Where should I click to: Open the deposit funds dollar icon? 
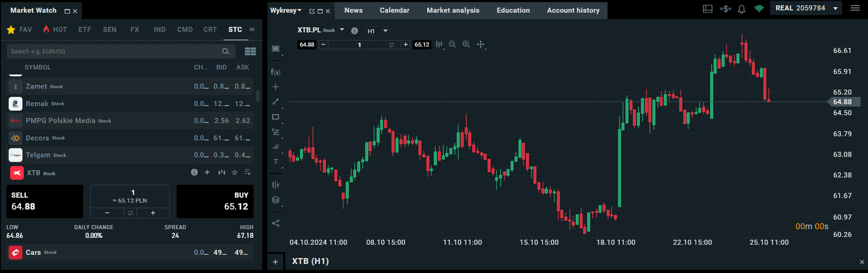point(725,8)
